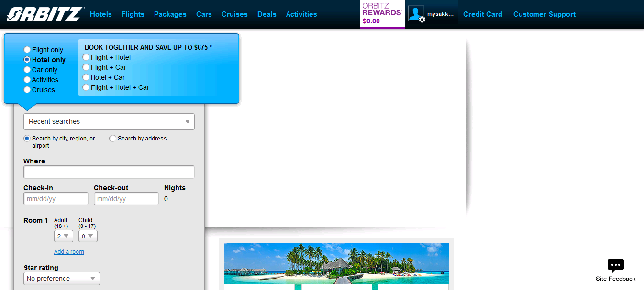The height and width of the screenshot is (290, 644).
Task: Focus the Where destination field
Action: (109, 172)
